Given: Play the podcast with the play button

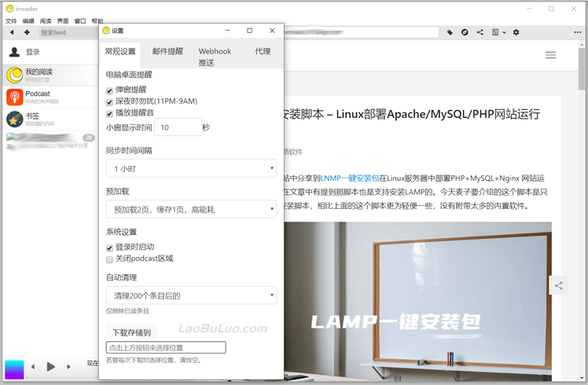Looking at the screenshot, I should click(x=50, y=366).
